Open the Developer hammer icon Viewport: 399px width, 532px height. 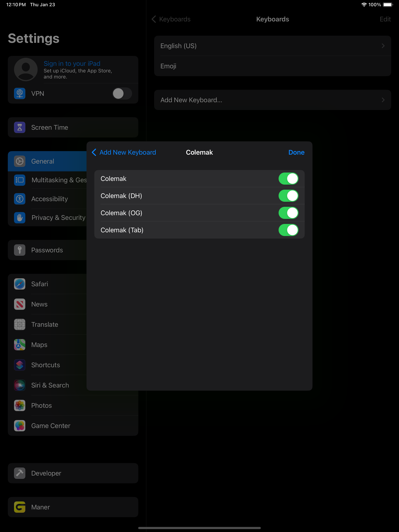coord(20,473)
